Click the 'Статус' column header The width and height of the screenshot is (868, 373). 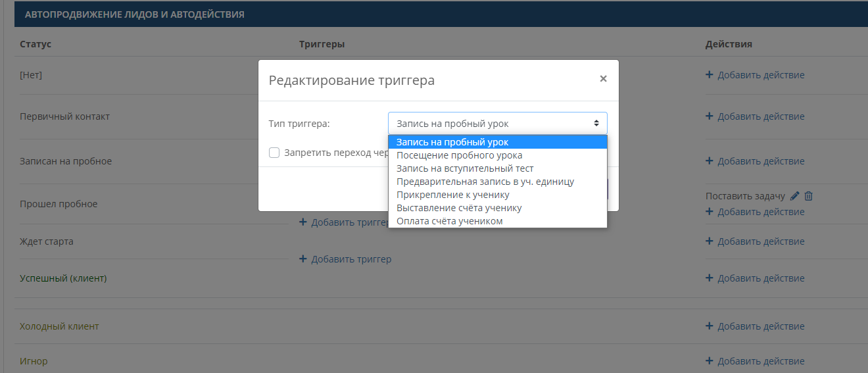[x=36, y=44]
